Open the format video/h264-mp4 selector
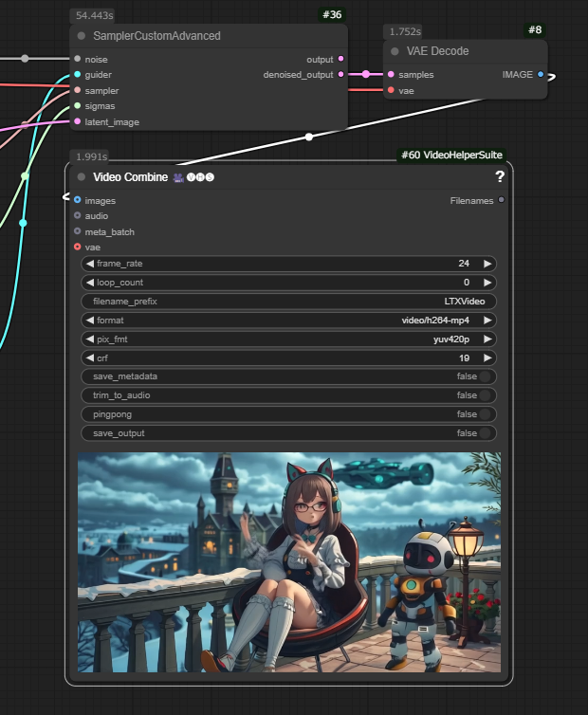Viewport: 588px width, 715px height. 288,321
